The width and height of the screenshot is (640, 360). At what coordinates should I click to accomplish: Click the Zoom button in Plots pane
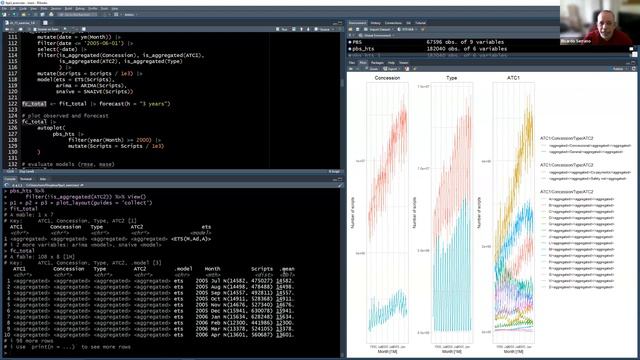click(372, 69)
